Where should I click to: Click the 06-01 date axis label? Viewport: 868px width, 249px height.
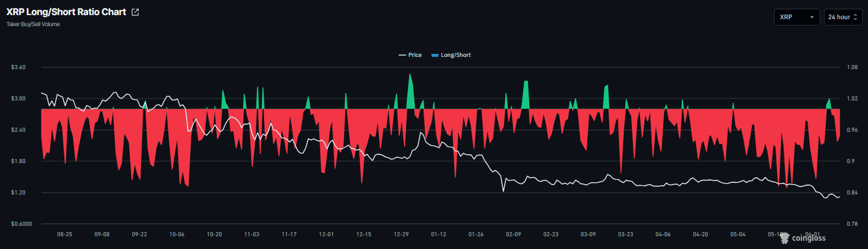click(x=812, y=234)
